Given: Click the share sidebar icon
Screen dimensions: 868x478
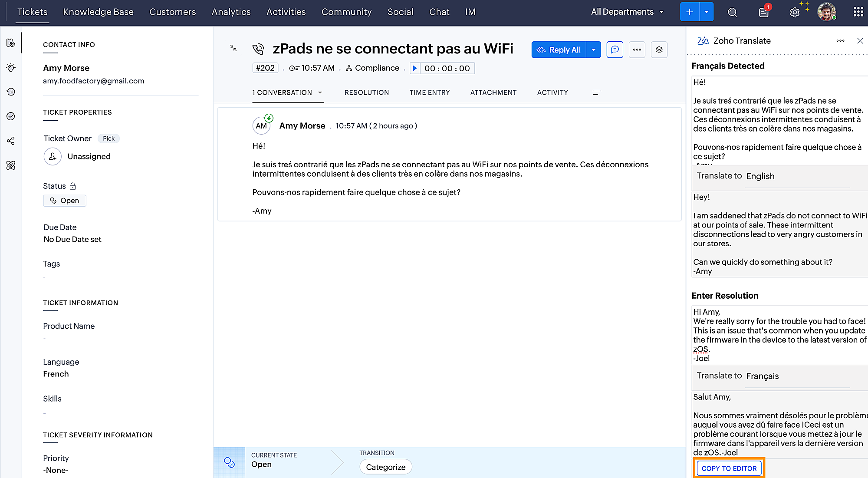Looking at the screenshot, I should [11, 141].
